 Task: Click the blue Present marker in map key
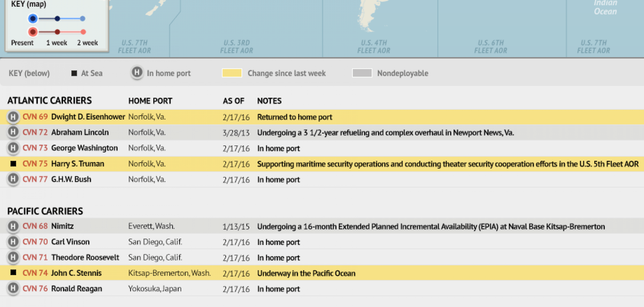point(33,18)
